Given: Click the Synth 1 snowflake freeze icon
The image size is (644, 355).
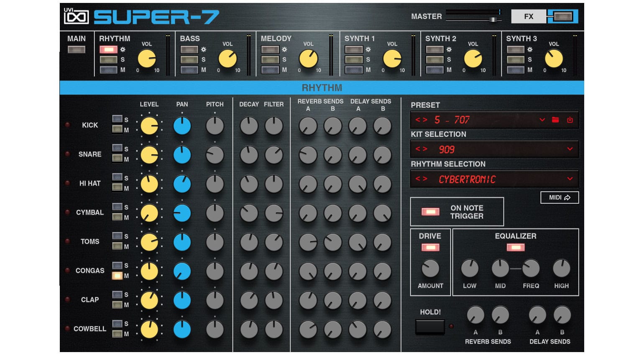Looking at the screenshot, I should tap(368, 49).
